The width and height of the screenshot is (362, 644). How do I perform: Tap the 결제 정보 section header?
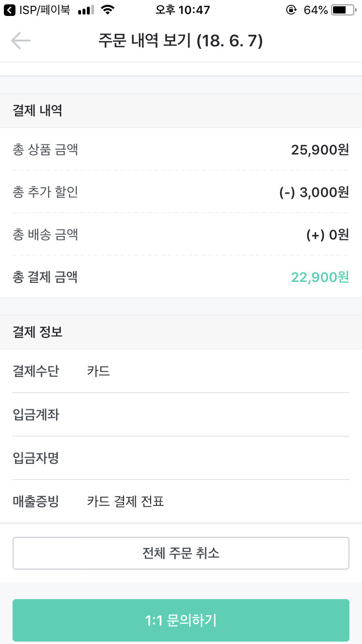[181, 332]
